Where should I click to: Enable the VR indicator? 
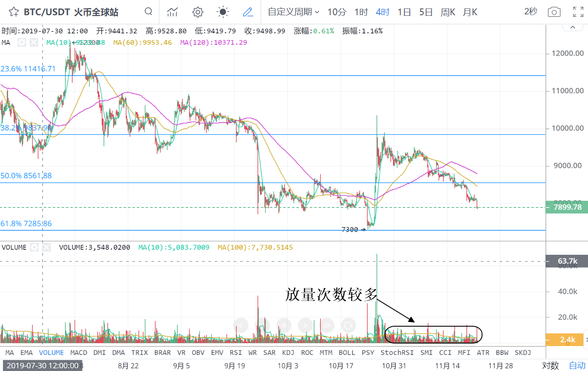182,352
